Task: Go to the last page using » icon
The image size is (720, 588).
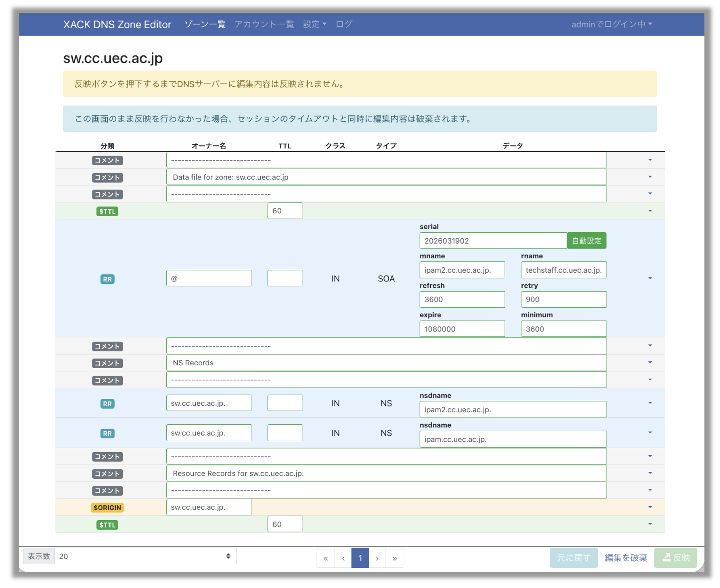Action: 394,558
